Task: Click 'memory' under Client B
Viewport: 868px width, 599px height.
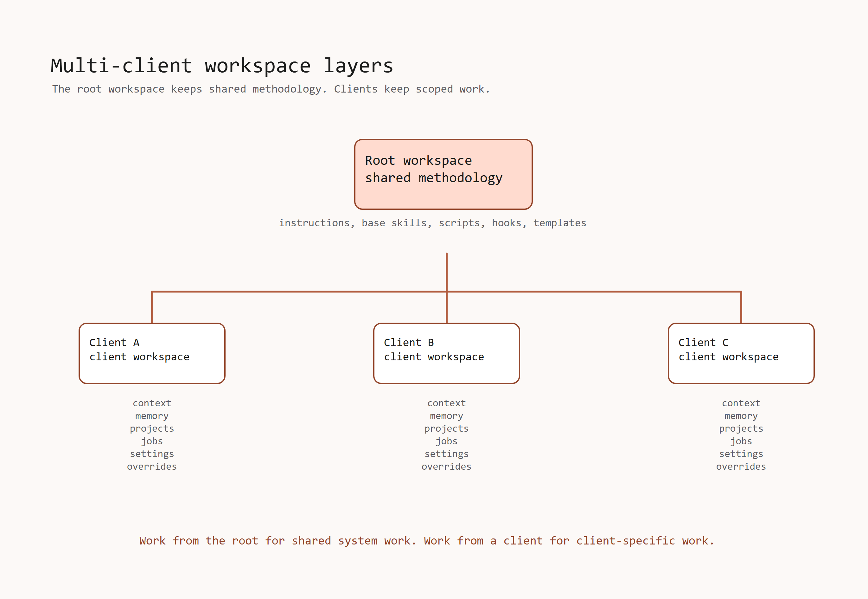Action: point(446,416)
